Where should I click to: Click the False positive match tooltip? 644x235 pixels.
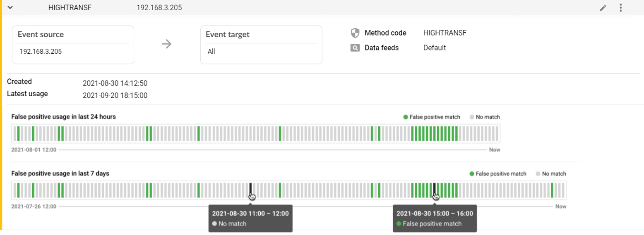coord(434,219)
